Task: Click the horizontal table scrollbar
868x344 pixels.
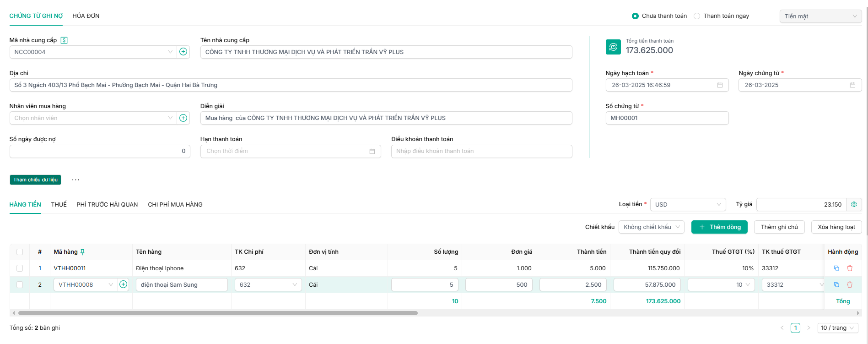Action: (x=218, y=313)
